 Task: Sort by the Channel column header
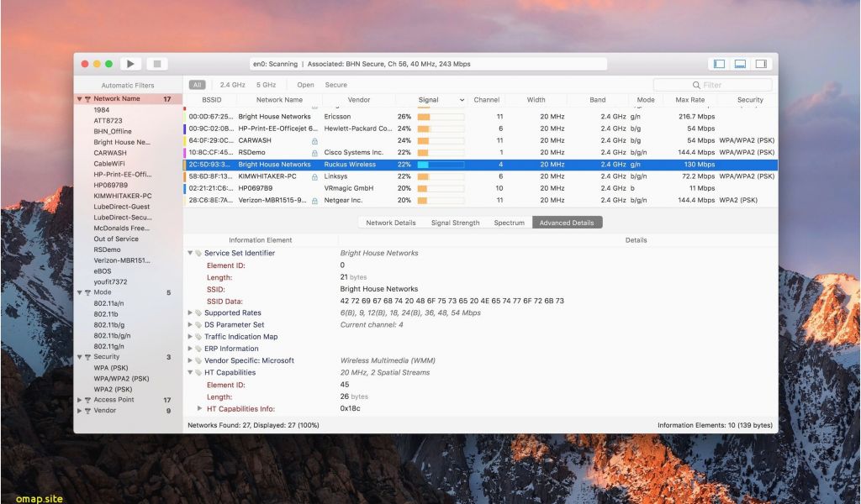(x=487, y=100)
